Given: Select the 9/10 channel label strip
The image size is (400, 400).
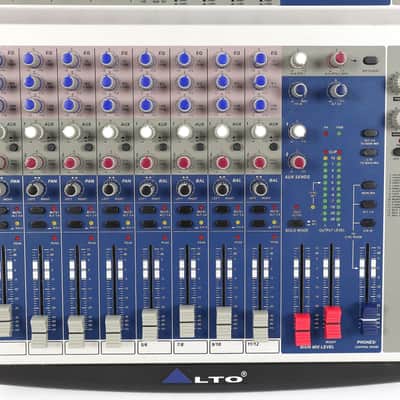Looking at the screenshot, I should (227, 347).
